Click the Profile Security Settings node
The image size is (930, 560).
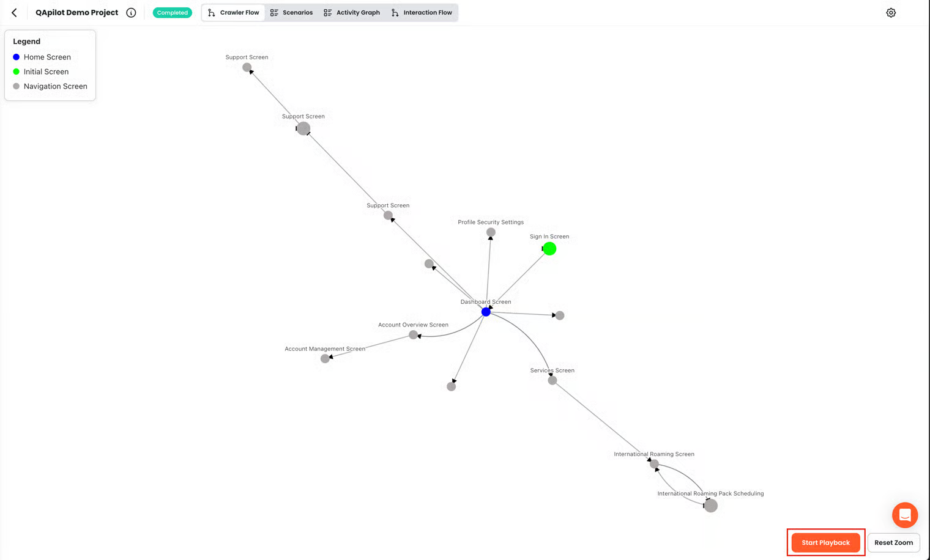click(491, 232)
